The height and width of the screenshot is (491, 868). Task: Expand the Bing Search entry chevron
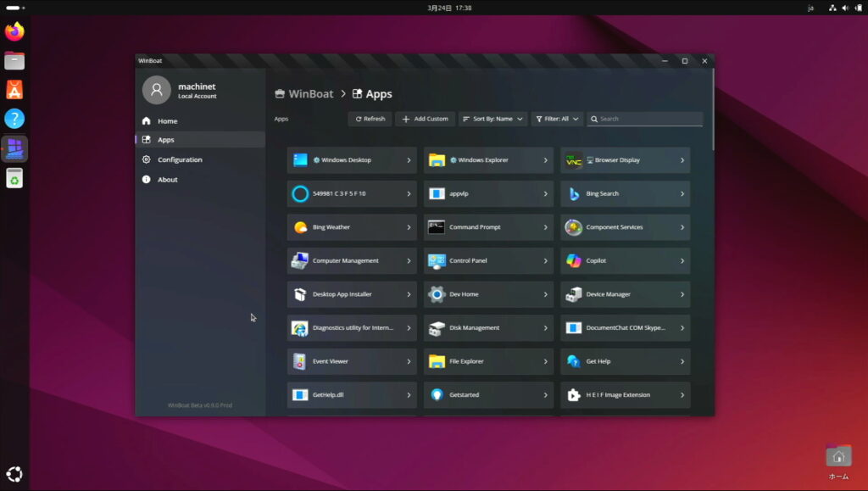(x=682, y=194)
